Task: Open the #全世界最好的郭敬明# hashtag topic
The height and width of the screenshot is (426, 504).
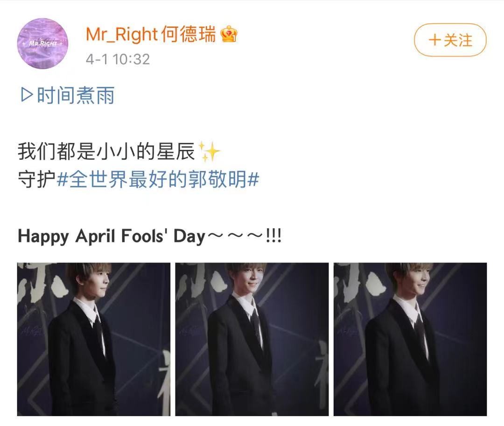Action: (158, 179)
